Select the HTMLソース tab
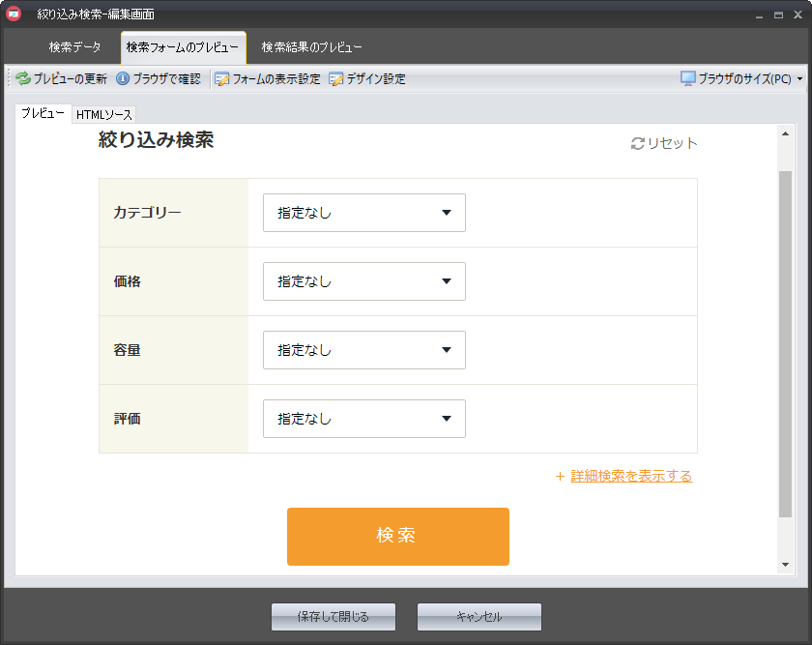The width and height of the screenshot is (812, 645). pos(104,115)
